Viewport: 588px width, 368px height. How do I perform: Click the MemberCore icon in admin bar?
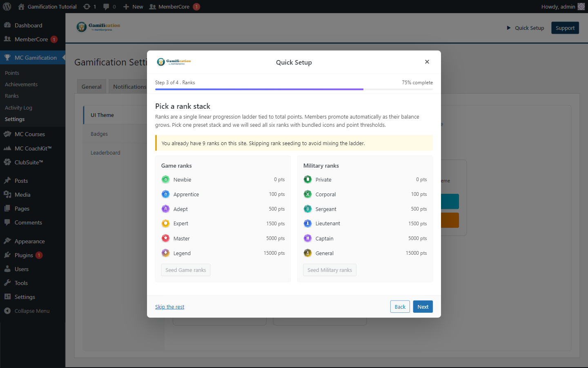pos(152,7)
